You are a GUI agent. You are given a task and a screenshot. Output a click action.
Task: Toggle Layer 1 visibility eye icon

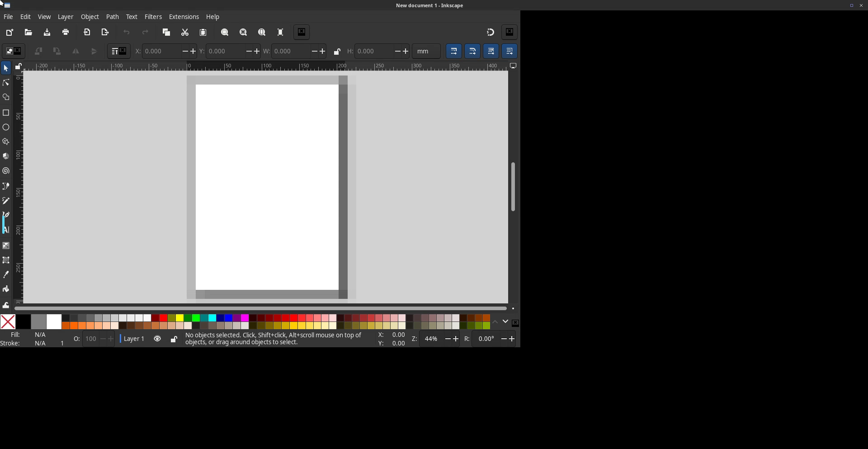157,339
